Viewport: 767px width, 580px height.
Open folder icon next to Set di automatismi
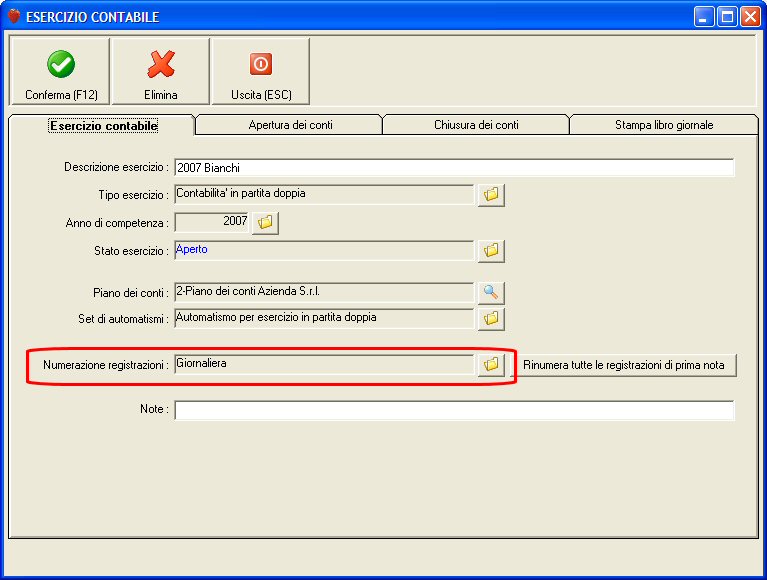(x=491, y=318)
